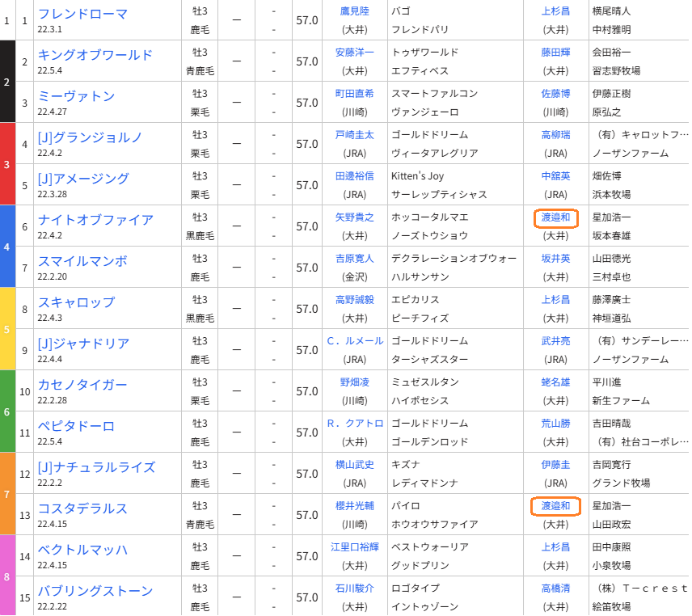Open trainer 佐藤博 link
This screenshot has width=692, height=616.
(555, 94)
